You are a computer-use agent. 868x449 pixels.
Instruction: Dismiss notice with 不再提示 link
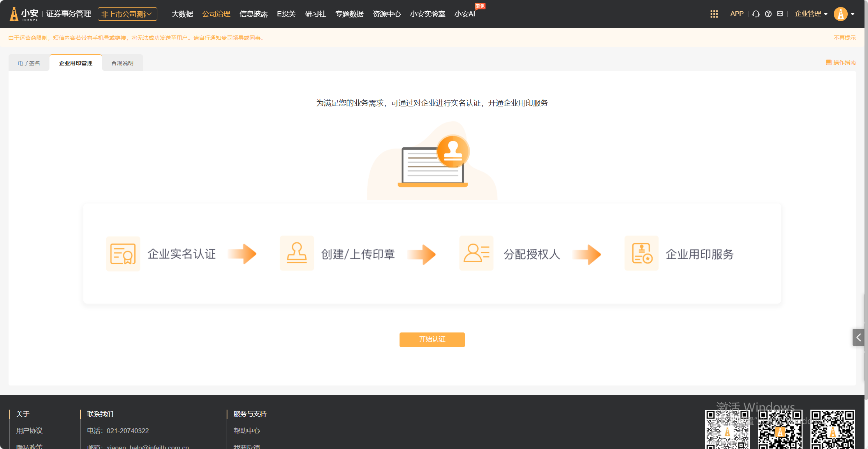(844, 38)
